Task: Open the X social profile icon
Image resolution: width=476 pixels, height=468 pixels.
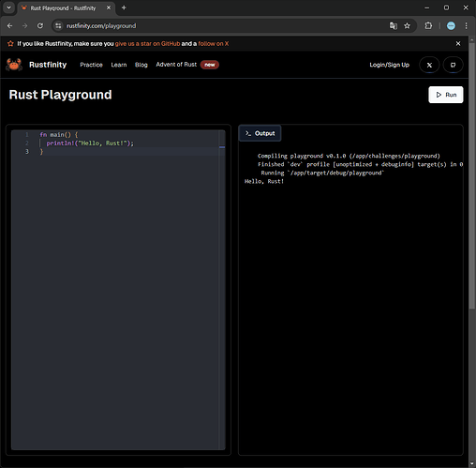Action: [429, 65]
